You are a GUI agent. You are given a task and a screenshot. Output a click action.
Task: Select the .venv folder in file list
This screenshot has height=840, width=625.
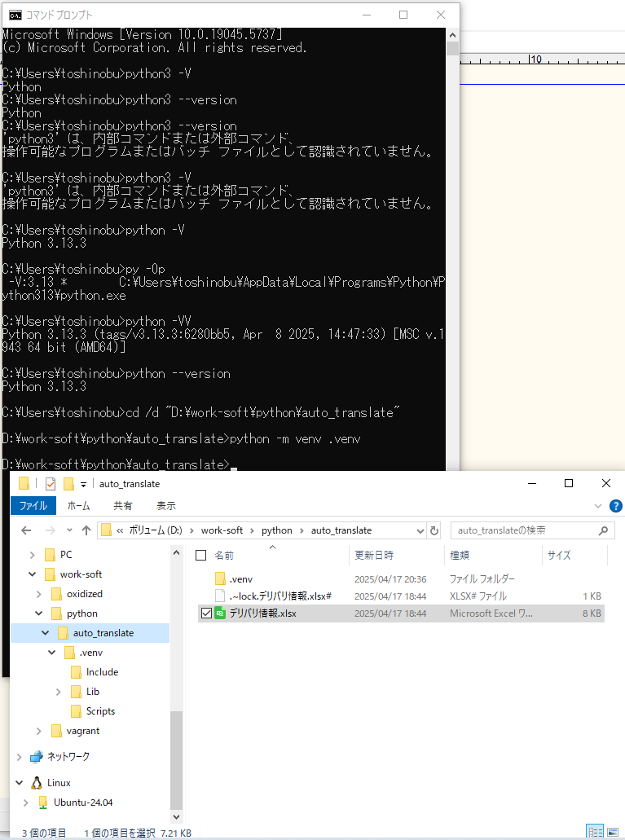(x=240, y=579)
